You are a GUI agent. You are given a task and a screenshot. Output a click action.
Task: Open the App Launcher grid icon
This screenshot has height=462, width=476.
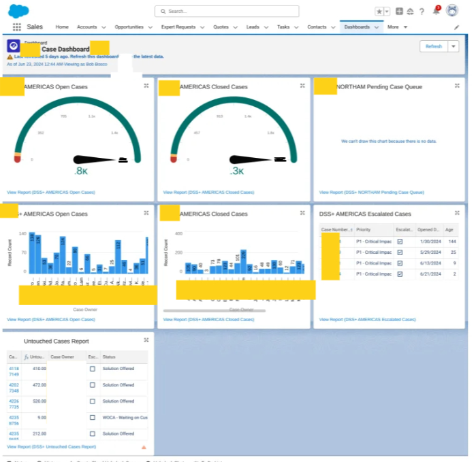point(17,27)
